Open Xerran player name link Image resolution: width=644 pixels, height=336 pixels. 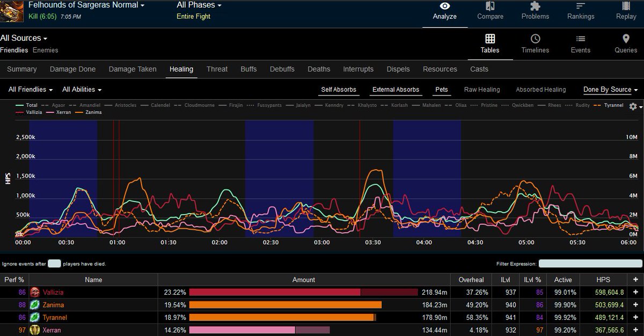pyautogui.click(x=52, y=330)
